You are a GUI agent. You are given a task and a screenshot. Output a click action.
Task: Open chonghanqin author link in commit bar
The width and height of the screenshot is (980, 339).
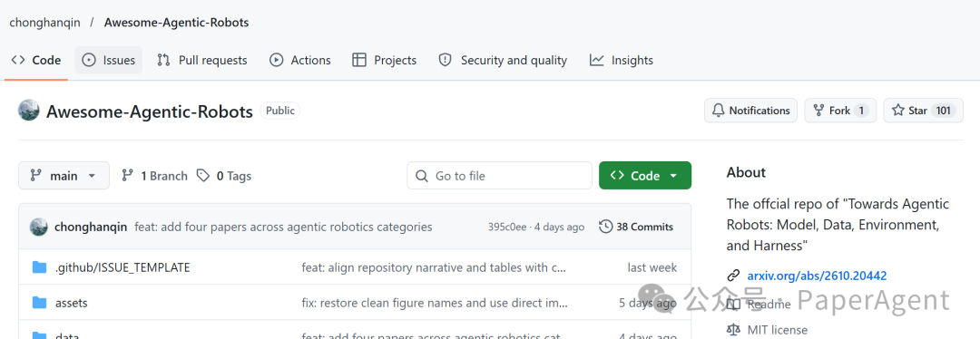tap(92, 227)
